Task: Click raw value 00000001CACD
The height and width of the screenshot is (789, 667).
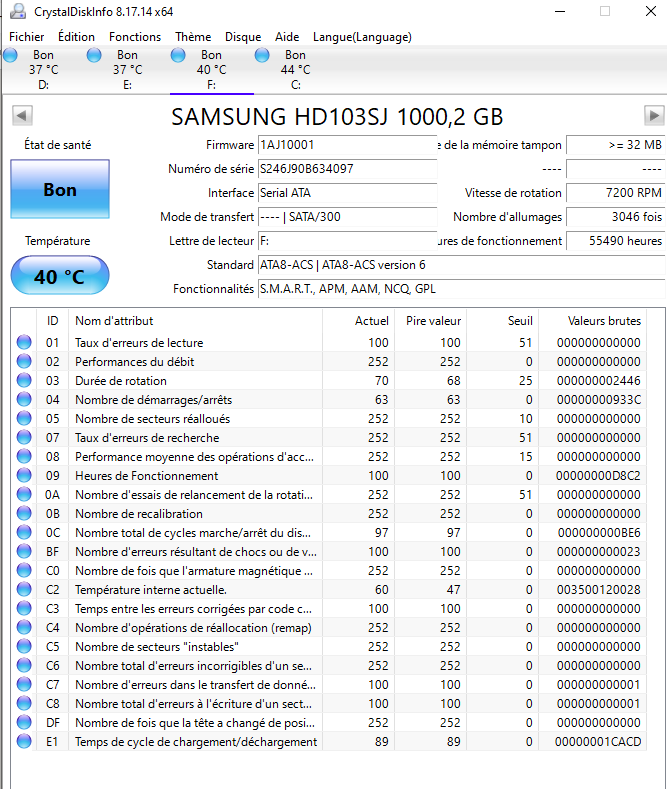Action: pyautogui.click(x=598, y=742)
